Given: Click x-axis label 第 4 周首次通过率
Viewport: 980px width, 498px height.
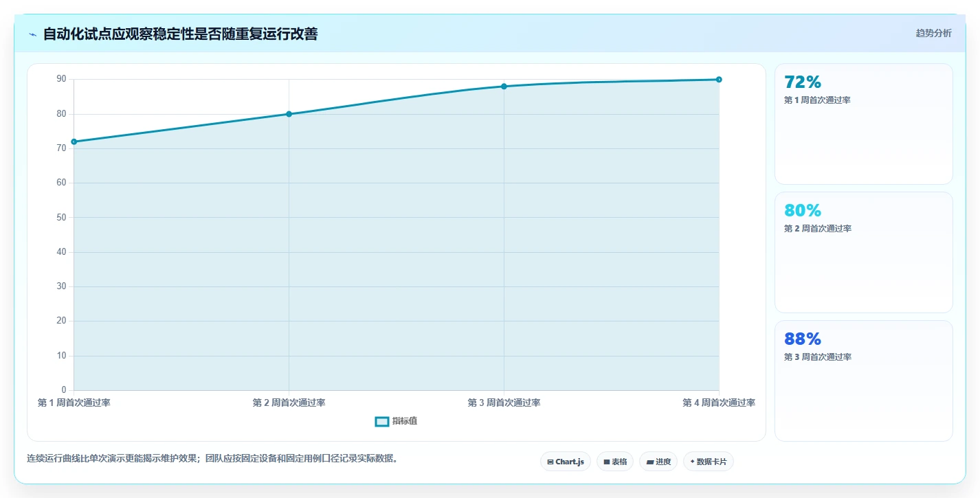Looking at the screenshot, I should 719,403.
